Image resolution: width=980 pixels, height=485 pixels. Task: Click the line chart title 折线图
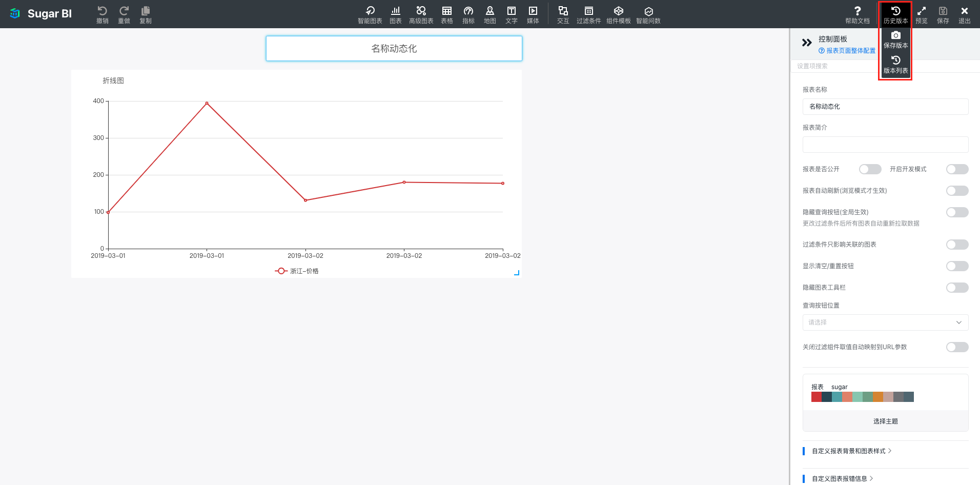[x=113, y=80]
